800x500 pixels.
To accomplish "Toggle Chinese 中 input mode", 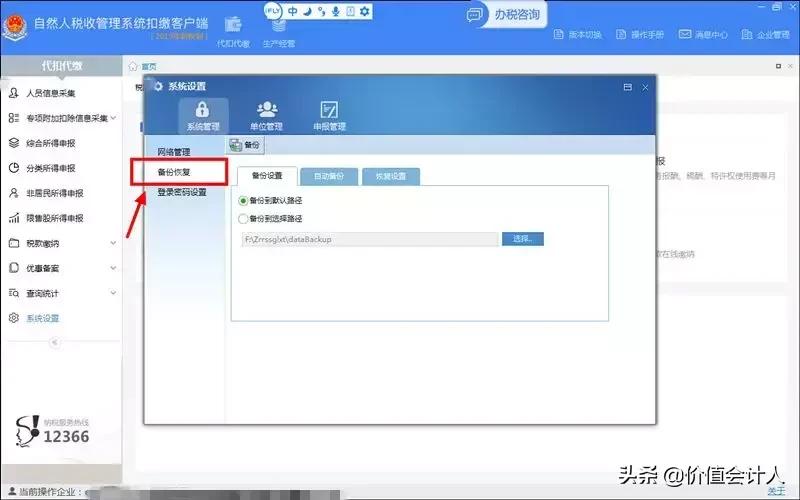I will [x=293, y=11].
